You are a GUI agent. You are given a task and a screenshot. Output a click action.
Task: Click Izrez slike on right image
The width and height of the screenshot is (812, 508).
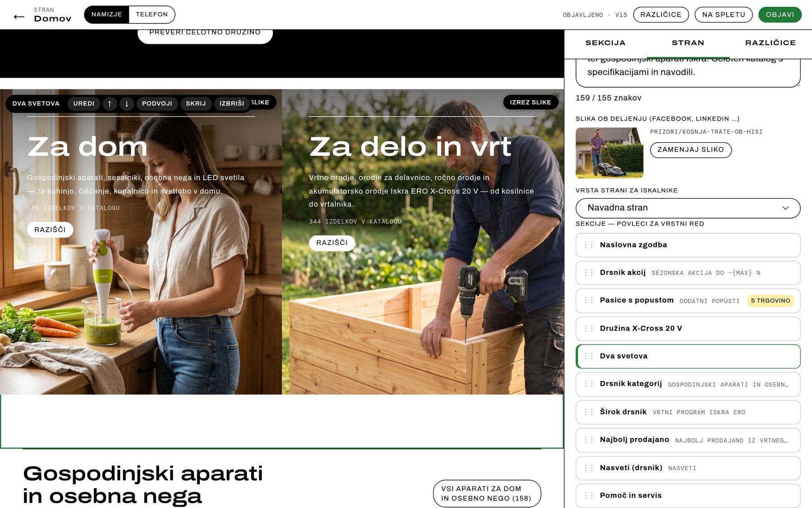pos(531,103)
